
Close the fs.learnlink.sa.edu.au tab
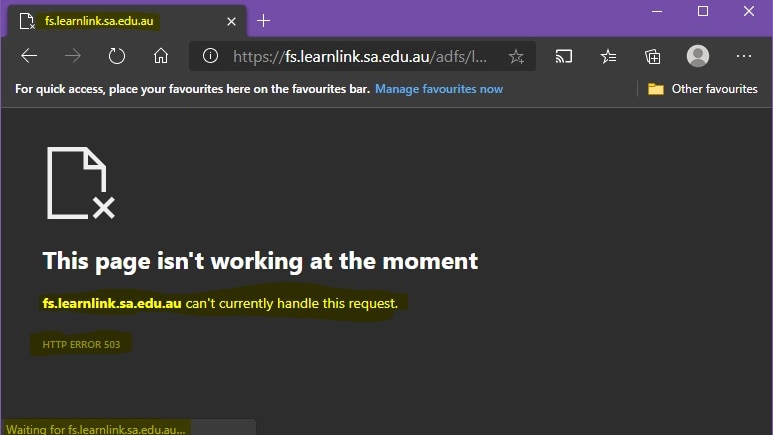click(231, 21)
